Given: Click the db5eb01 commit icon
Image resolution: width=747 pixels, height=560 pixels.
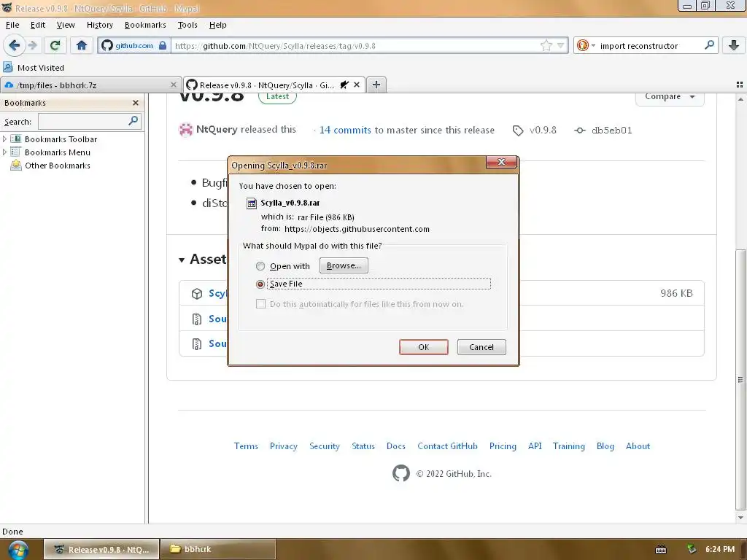Looking at the screenshot, I should [579, 131].
